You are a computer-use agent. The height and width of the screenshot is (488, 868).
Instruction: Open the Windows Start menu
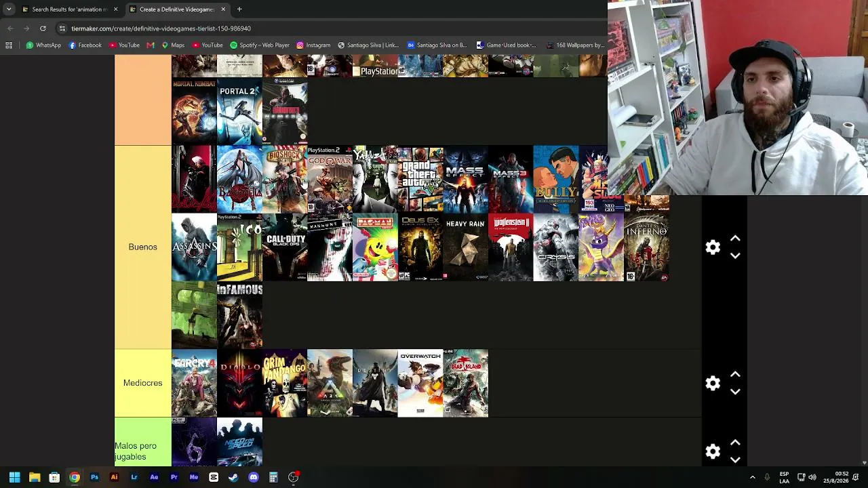(14, 477)
